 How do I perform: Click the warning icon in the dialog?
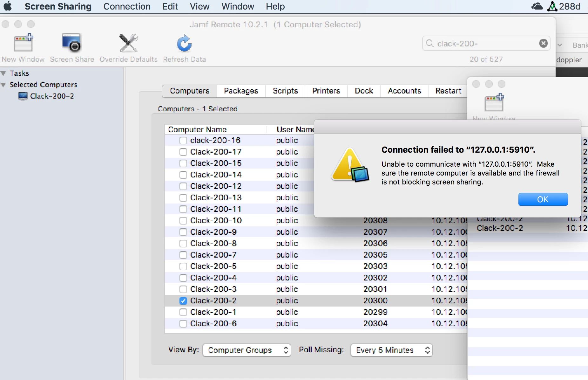(350, 165)
